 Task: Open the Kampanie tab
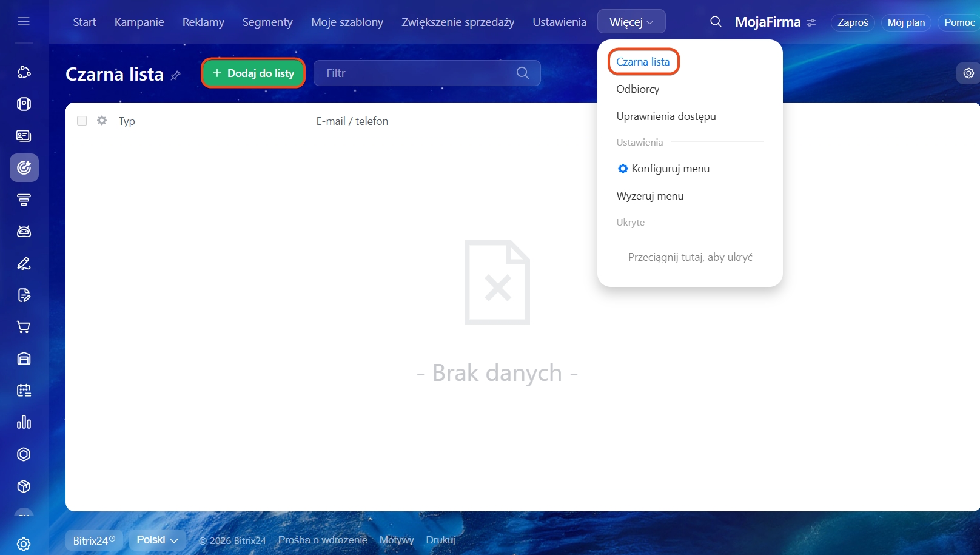coord(139,22)
